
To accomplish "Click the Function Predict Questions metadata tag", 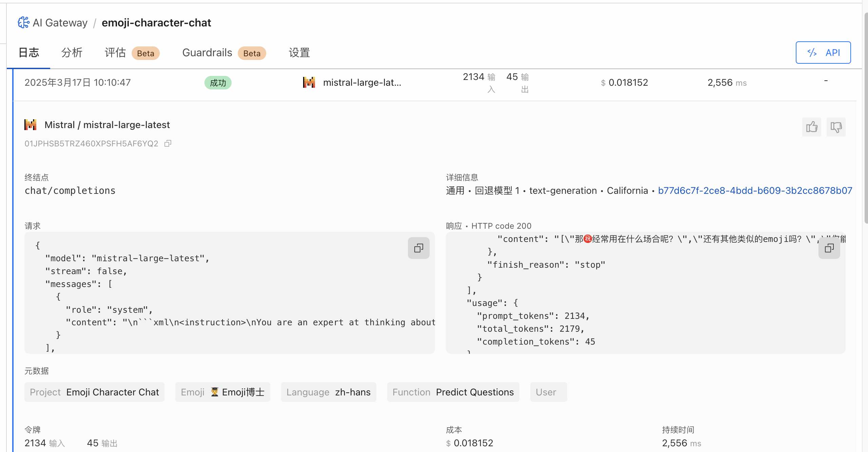I will coord(453,392).
